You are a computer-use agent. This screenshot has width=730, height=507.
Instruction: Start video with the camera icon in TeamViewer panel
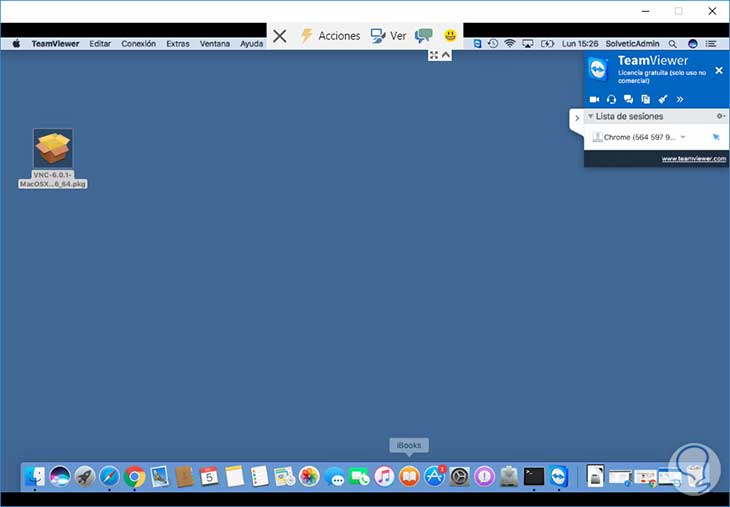click(594, 99)
